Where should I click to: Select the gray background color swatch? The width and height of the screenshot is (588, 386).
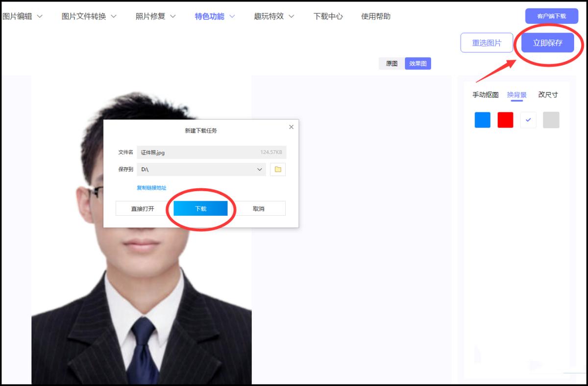click(x=551, y=120)
